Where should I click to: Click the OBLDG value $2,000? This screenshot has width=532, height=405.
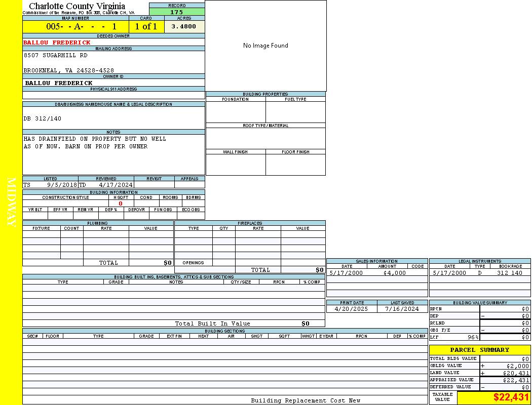517,366
